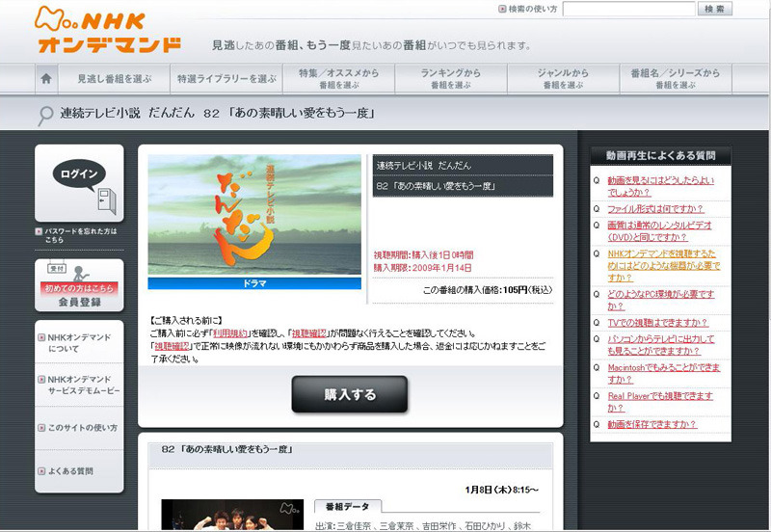The width and height of the screenshot is (771, 532).
Task: Click bullet icon beside NHKオンデマンドについて
Action: (41, 337)
